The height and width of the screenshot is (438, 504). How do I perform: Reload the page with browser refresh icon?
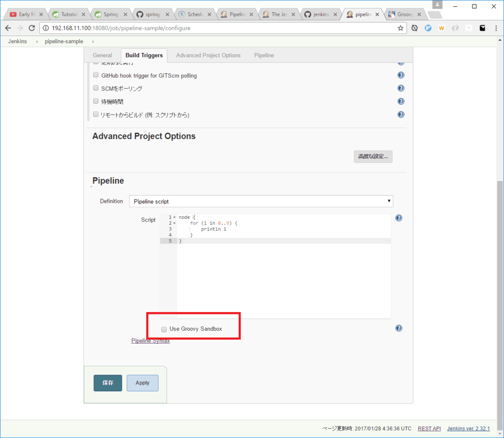[x=32, y=28]
